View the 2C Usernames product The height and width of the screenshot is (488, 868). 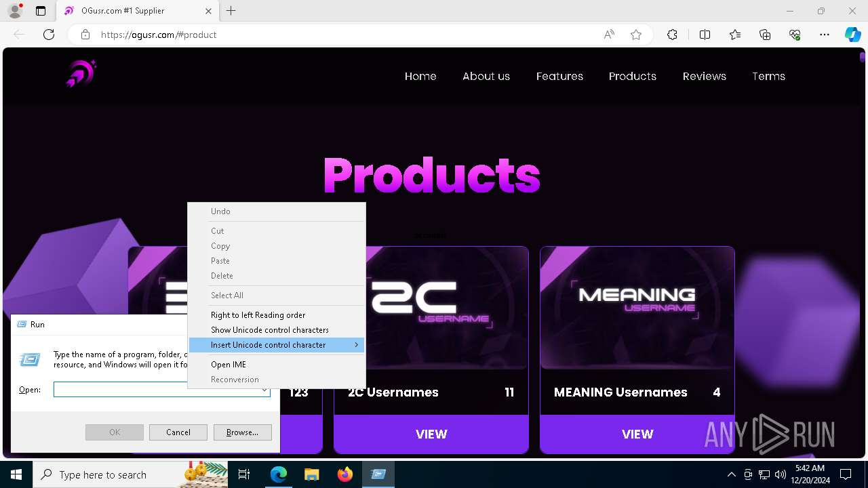coord(431,434)
